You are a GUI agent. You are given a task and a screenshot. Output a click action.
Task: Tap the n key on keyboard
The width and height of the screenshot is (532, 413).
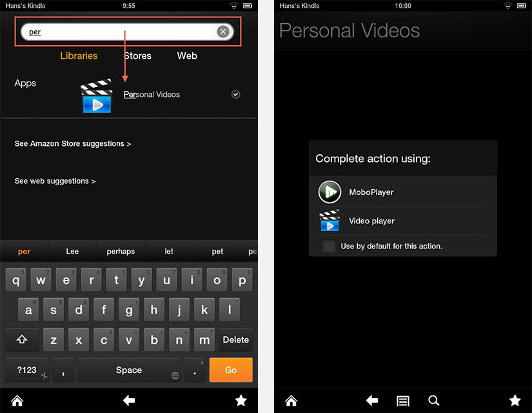179,339
